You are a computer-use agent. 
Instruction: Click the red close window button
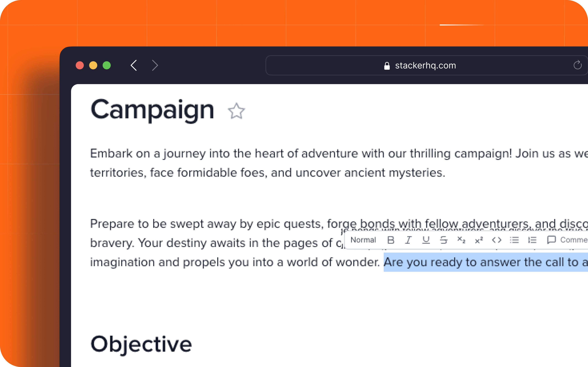coord(80,65)
